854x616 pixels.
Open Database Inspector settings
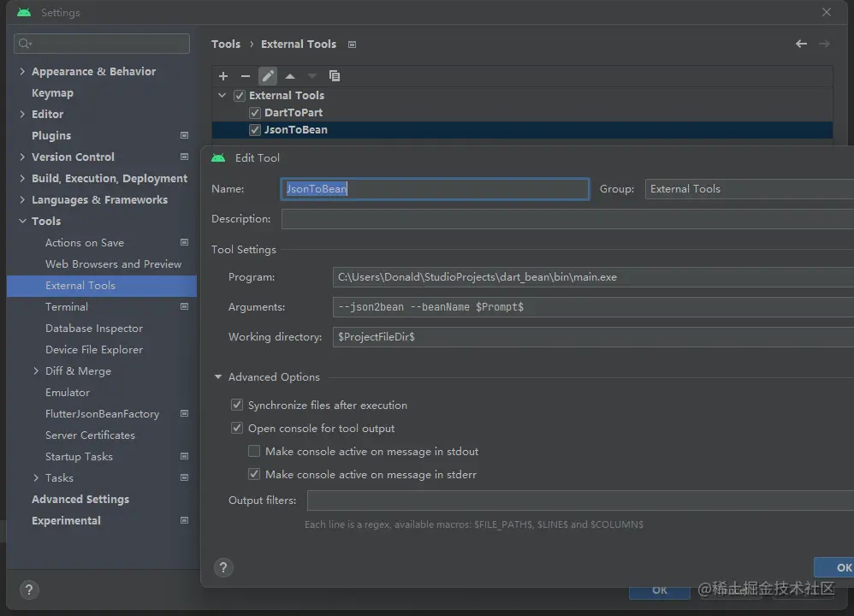[94, 328]
